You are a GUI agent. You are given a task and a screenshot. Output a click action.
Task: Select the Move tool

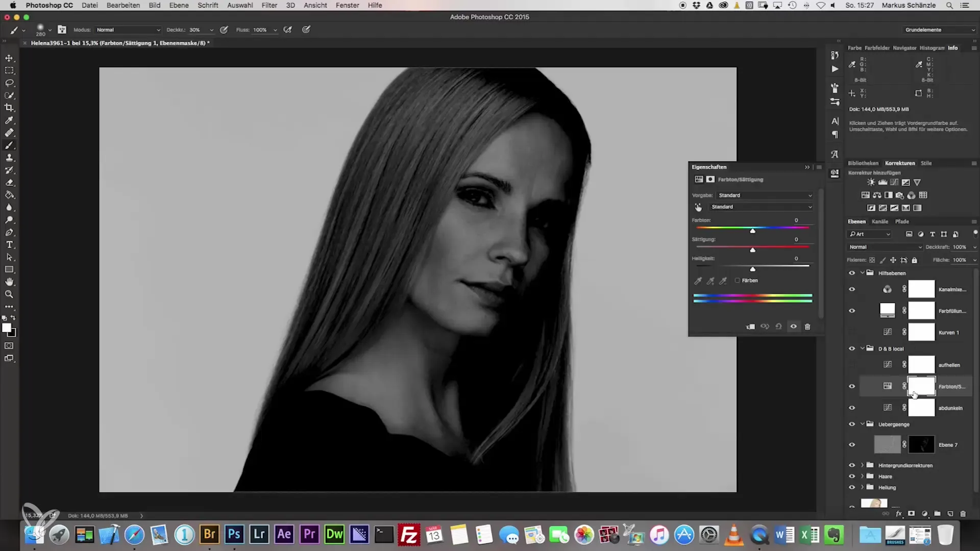point(9,58)
